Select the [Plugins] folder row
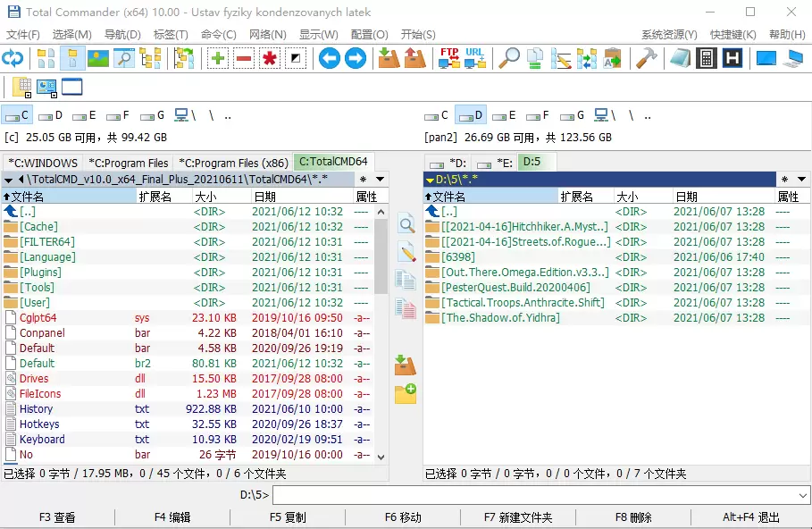This screenshot has height=529, width=812. point(187,273)
